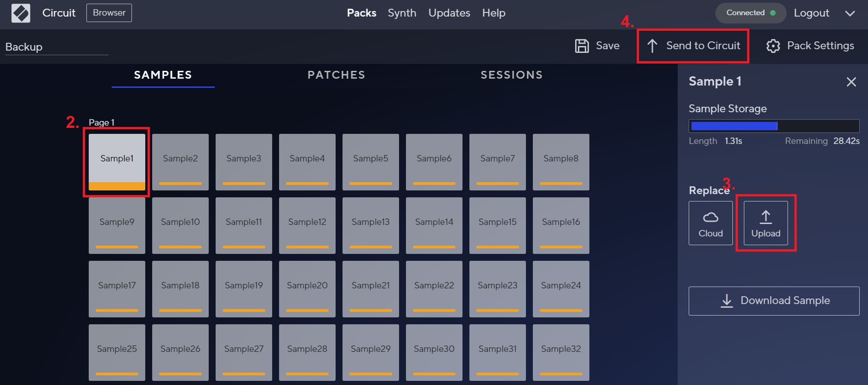The width and height of the screenshot is (868, 385).
Task: Click the Save floppy disk icon
Action: [x=582, y=46]
